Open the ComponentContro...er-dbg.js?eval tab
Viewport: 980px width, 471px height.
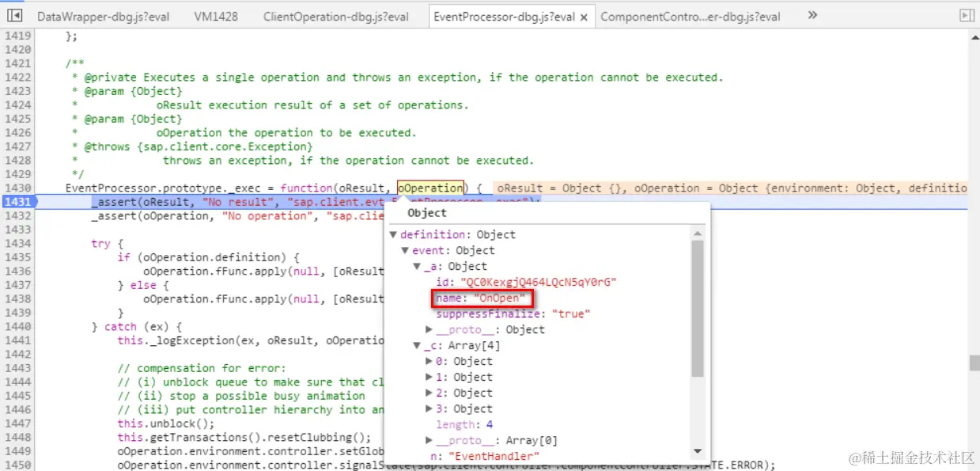click(x=691, y=17)
